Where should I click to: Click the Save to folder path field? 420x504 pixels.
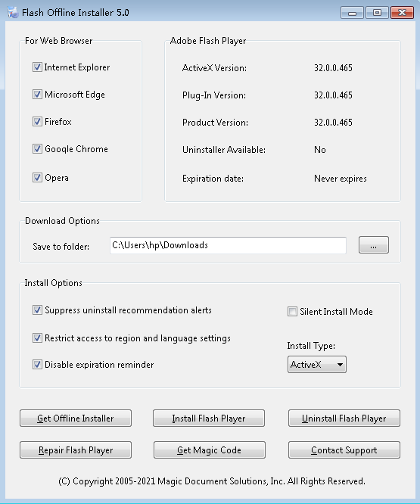tap(228, 246)
